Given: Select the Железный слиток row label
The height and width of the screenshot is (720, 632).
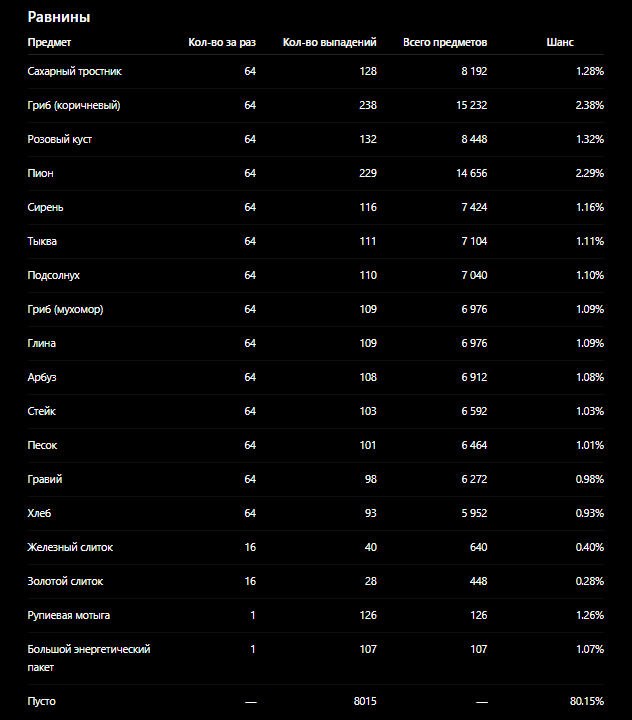Looking at the screenshot, I should [70, 547].
